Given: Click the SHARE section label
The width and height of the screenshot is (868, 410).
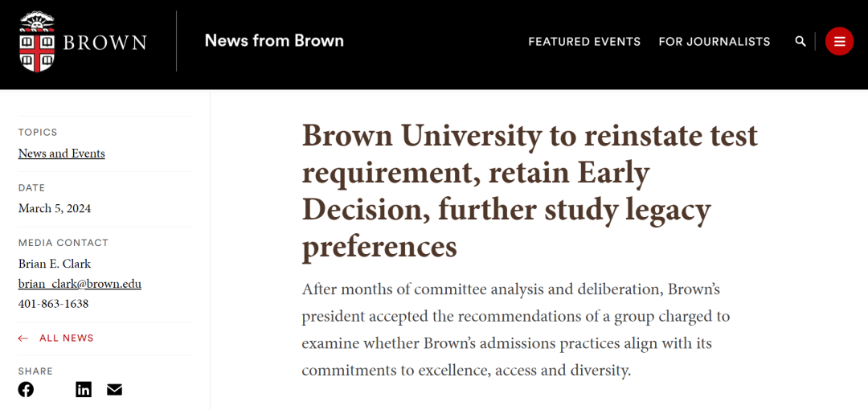Looking at the screenshot, I should point(35,371).
